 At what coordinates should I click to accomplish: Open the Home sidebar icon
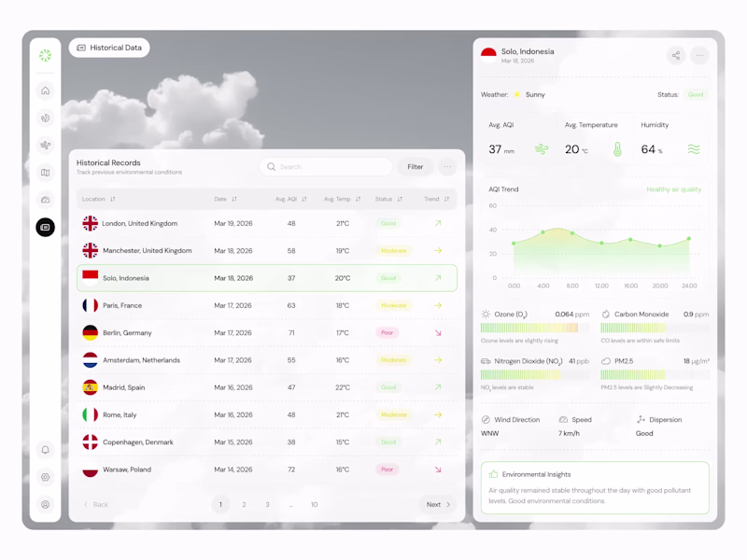45,91
